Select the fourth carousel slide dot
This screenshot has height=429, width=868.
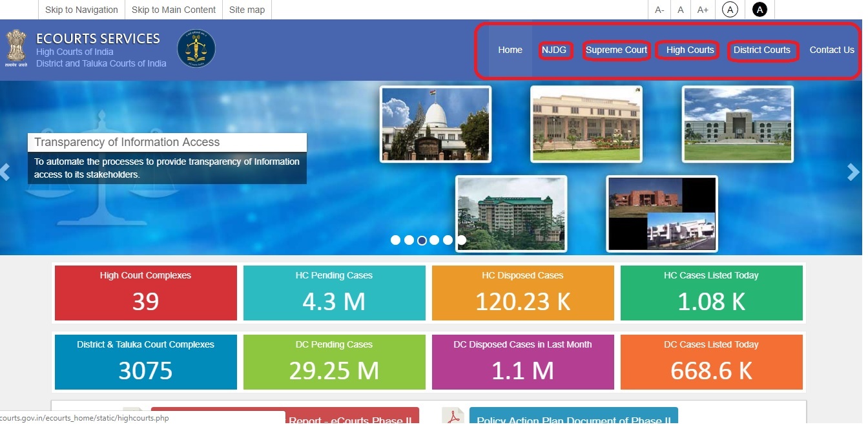point(435,240)
